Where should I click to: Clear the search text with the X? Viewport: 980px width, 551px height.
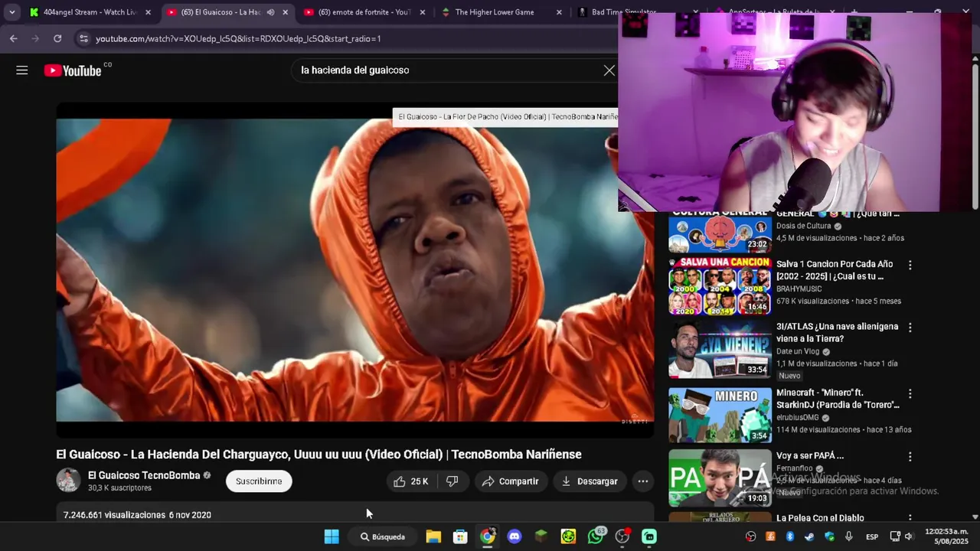coord(609,70)
